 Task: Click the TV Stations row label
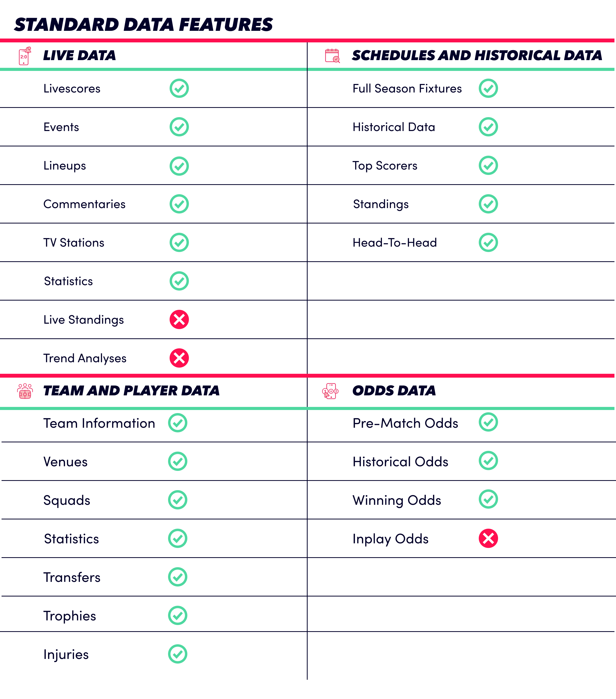pos(74,243)
